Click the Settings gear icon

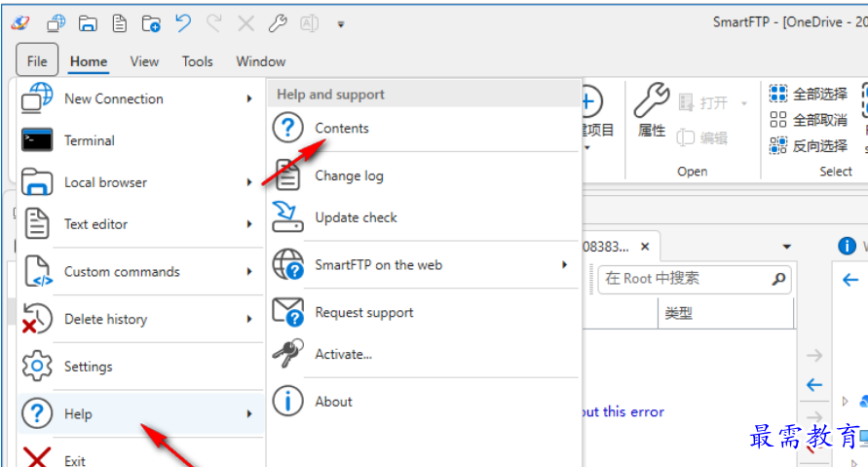(x=37, y=367)
